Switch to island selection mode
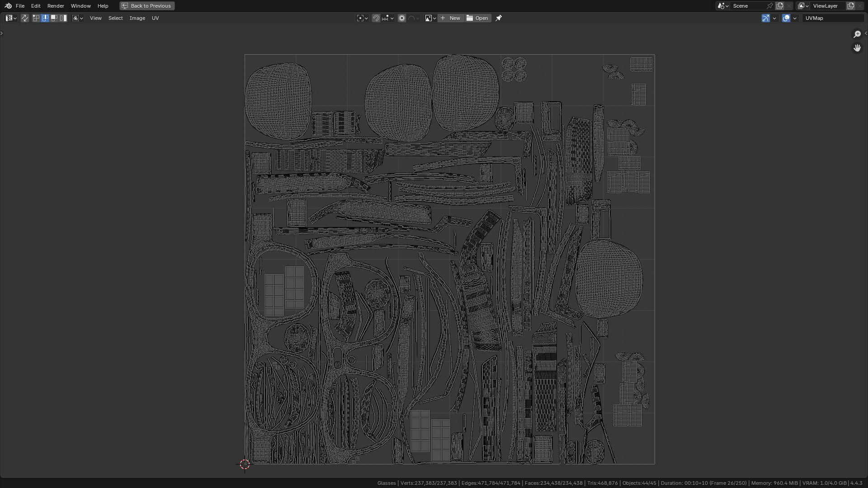The height and width of the screenshot is (488, 868). click(63, 18)
